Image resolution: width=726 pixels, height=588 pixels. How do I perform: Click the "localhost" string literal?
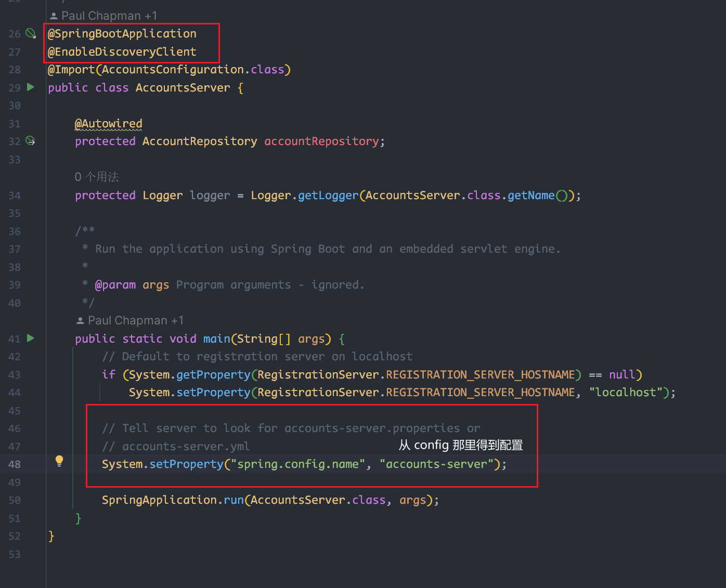[626, 393]
